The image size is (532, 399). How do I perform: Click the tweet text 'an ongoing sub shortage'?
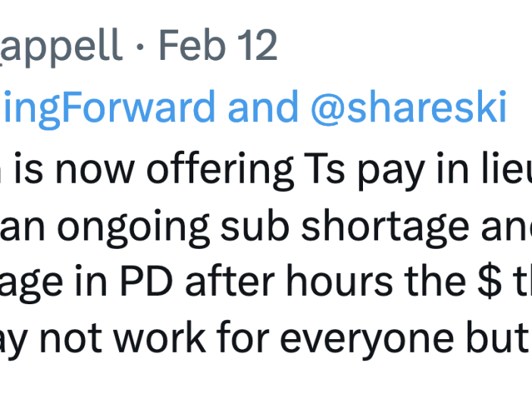click(x=235, y=228)
